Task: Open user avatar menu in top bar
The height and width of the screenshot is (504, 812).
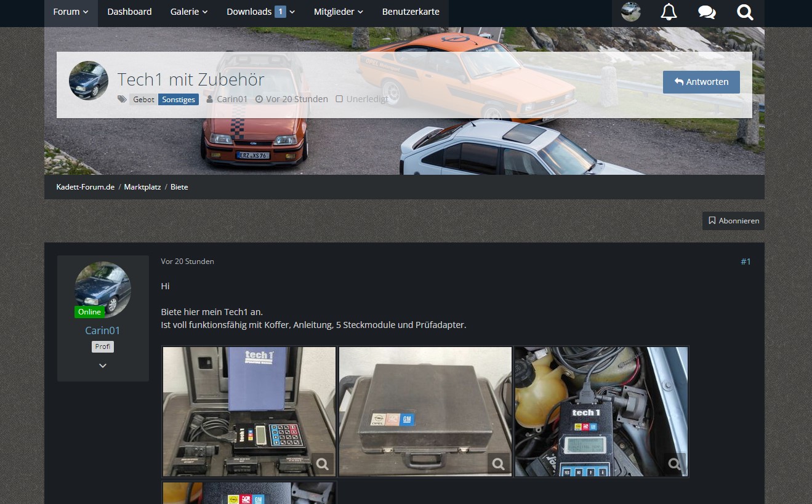Action: click(631, 12)
